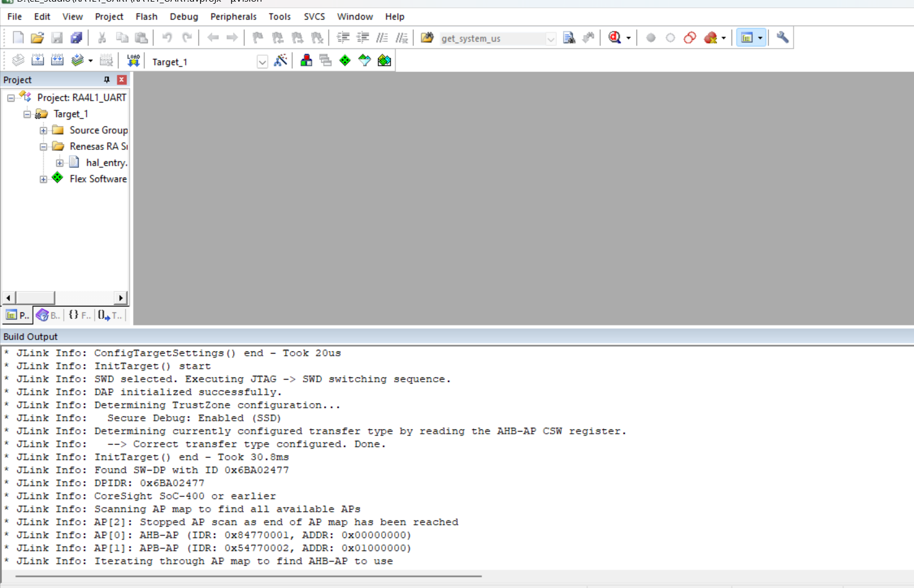The height and width of the screenshot is (588, 914).
Task: Open the File menu
Action: [x=15, y=17]
